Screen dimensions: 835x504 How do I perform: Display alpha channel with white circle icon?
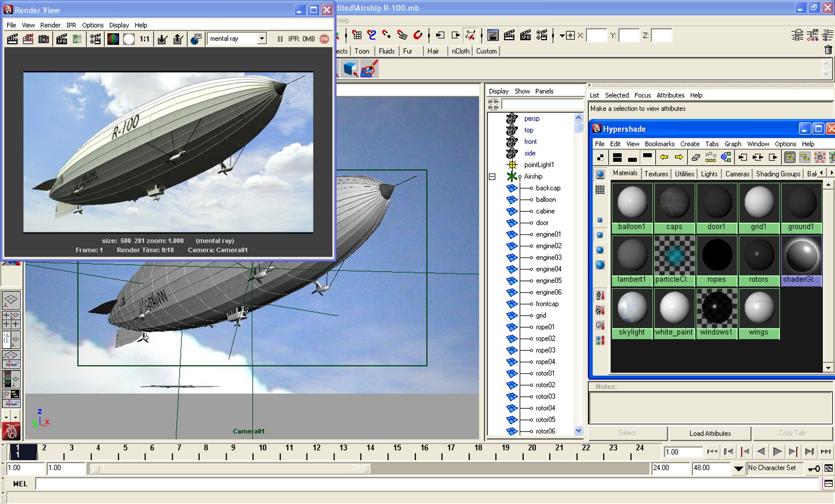[129, 39]
